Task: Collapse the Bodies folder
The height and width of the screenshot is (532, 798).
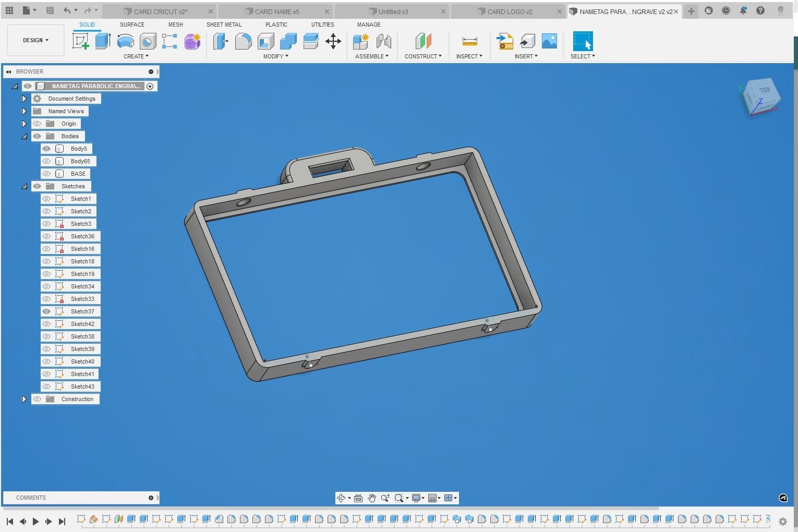Action: click(x=24, y=136)
